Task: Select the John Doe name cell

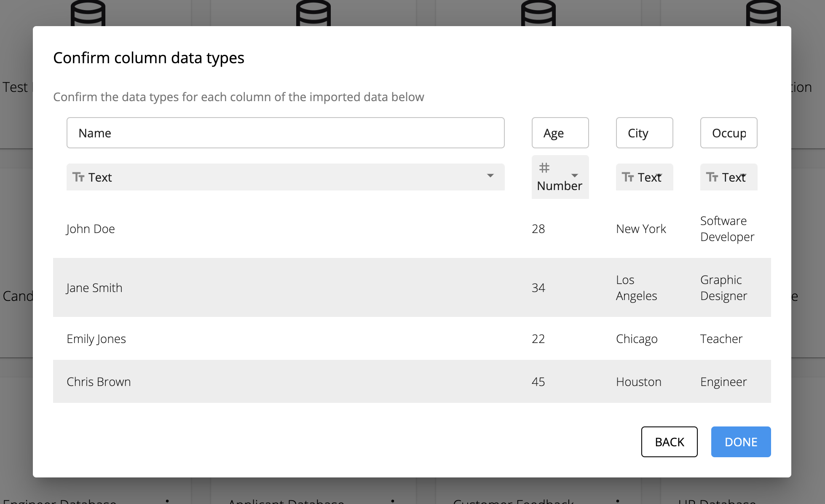Action: point(91,229)
